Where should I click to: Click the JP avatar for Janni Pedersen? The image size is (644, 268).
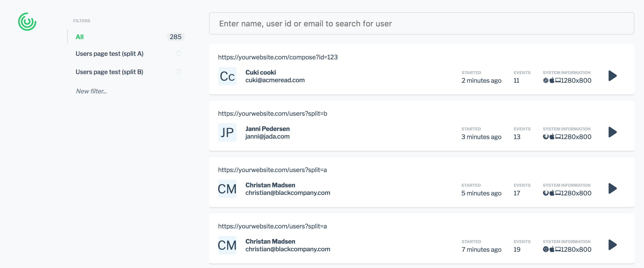pyautogui.click(x=227, y=132)
